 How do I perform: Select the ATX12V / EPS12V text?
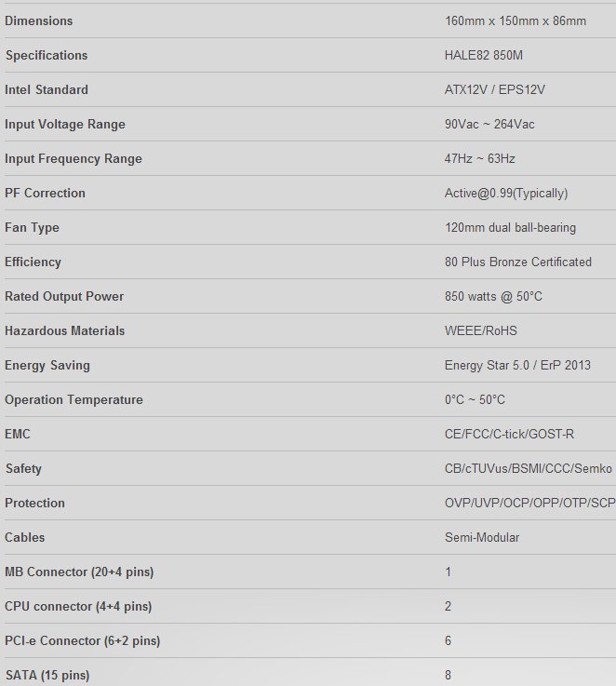click(x=495, y=89)
